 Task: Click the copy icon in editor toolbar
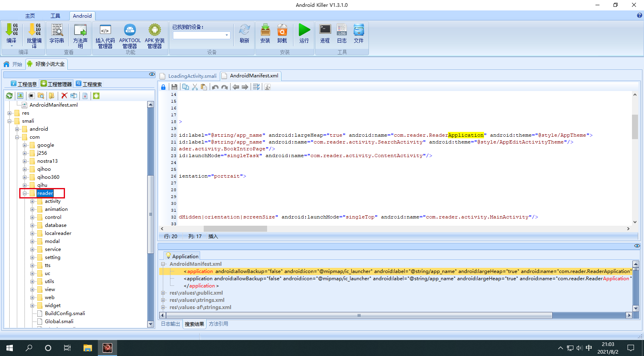pos(186,87)
